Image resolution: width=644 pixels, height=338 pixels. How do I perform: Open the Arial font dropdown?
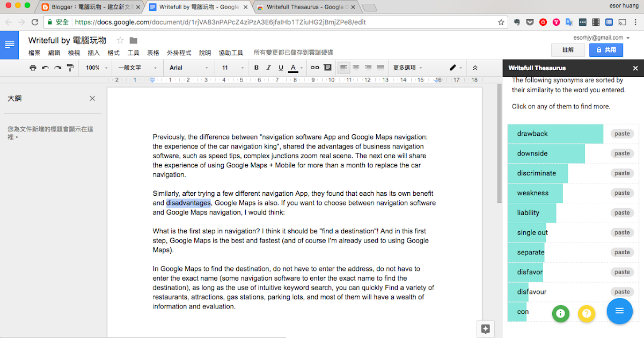pyautogui.click(x=189, y=68)
